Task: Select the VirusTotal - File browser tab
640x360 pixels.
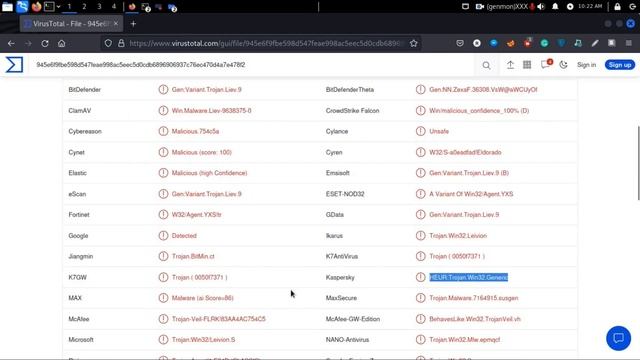Action: (70, 24)
